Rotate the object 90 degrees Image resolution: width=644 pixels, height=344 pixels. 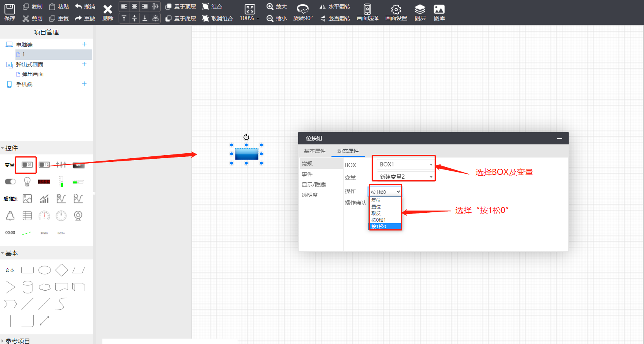(x=303, y=12)
